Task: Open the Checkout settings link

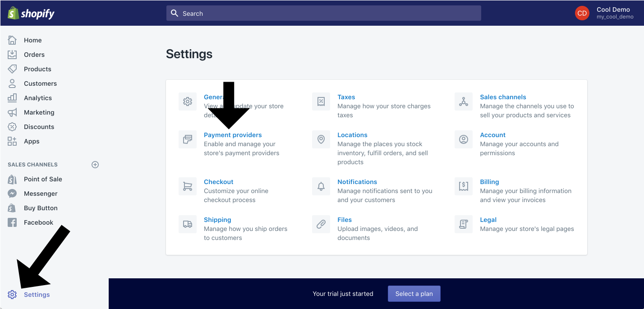Action: tap(219, 182)
